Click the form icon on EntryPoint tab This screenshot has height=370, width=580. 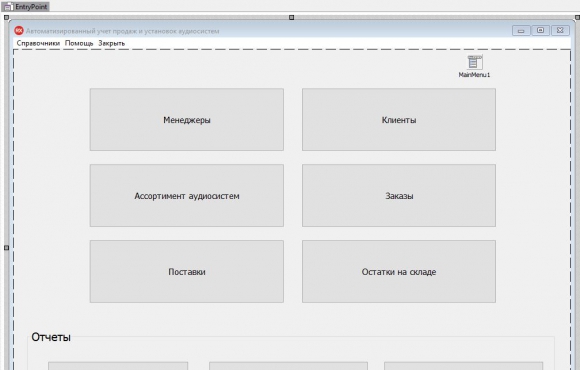7,7
